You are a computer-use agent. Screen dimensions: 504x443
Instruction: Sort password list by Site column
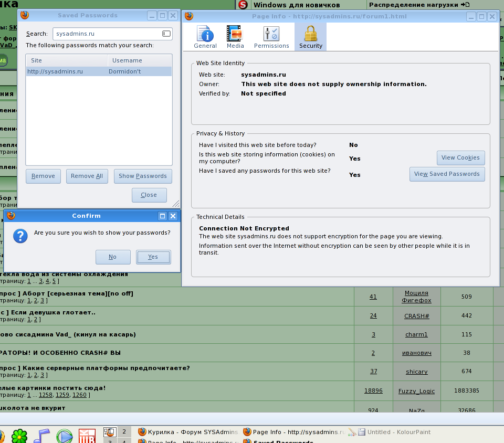tap(67, 60)
